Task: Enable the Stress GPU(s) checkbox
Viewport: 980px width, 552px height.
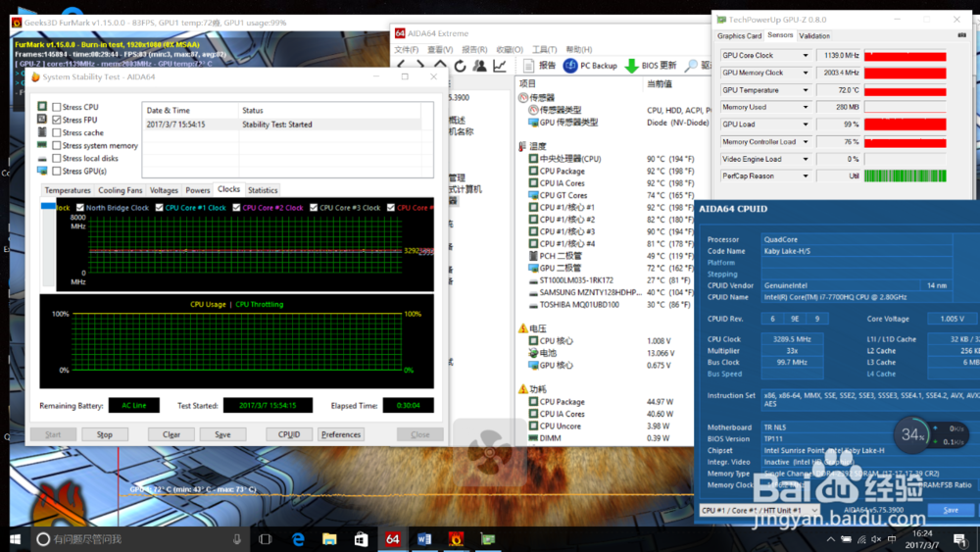Action: coord(57,171)
